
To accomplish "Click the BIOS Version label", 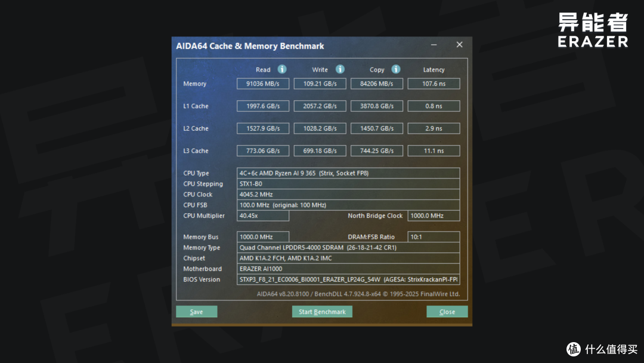I will click(x=202, y=279).
